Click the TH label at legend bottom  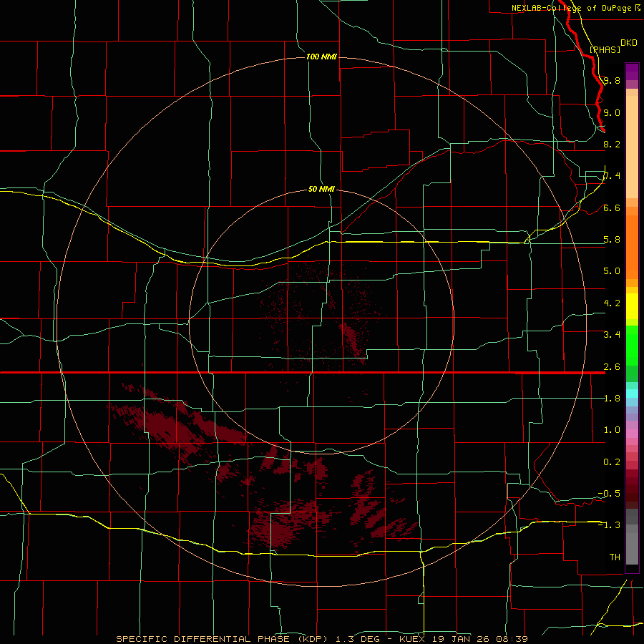pyautogui.click(x=615, y=557)
